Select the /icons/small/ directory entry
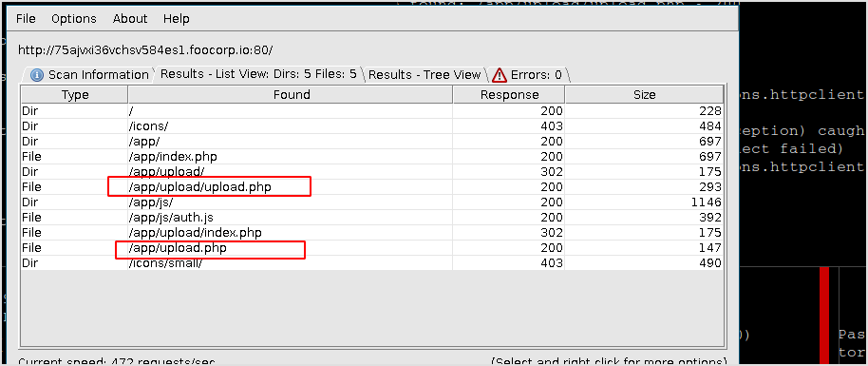 (x=372, y=262)
